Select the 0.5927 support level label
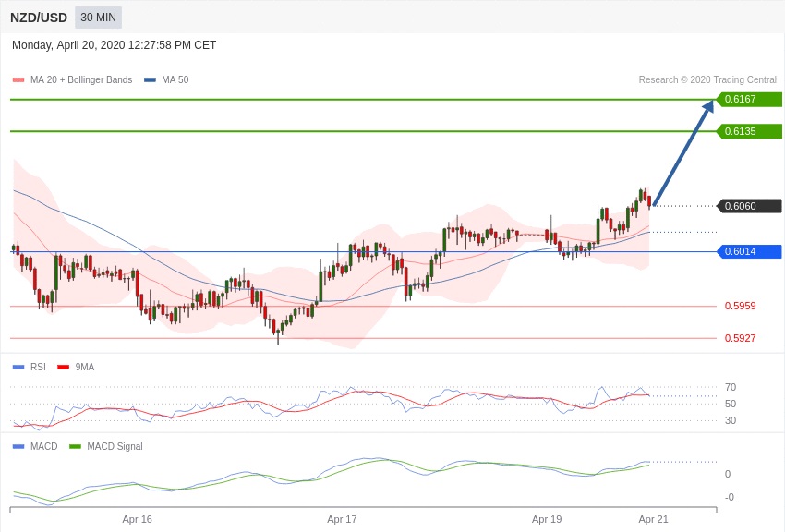This screenshot has width=785, height=532. 740,338
